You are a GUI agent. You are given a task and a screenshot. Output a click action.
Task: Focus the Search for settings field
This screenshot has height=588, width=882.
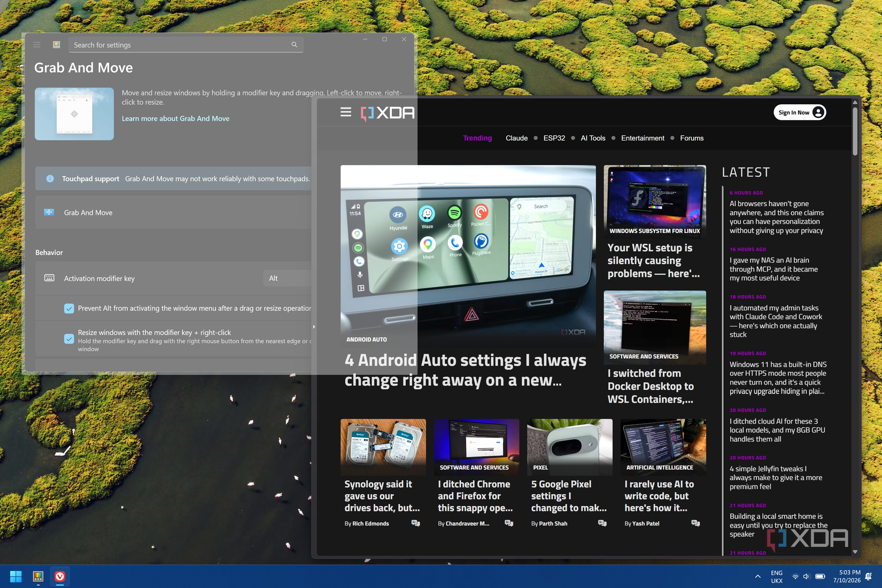click(x=186, y=45)
